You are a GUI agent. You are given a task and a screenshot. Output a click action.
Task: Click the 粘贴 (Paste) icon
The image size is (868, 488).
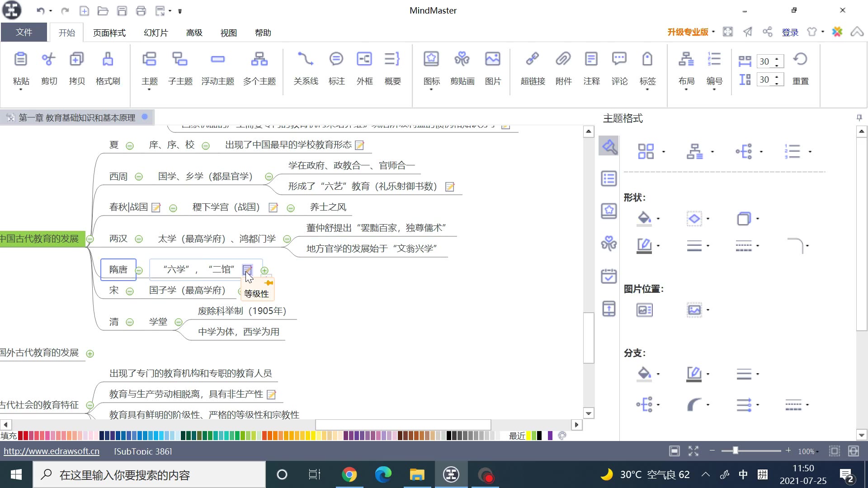tap(21, 59)
